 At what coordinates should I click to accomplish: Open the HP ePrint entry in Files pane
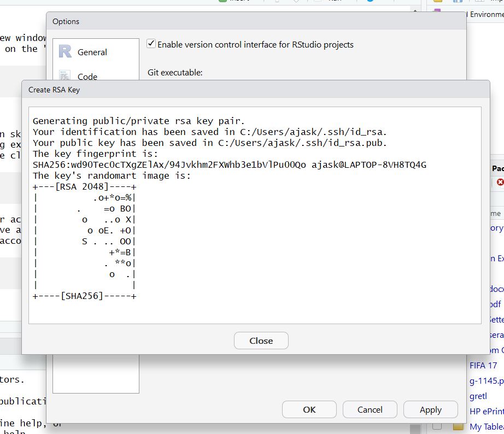487,412
